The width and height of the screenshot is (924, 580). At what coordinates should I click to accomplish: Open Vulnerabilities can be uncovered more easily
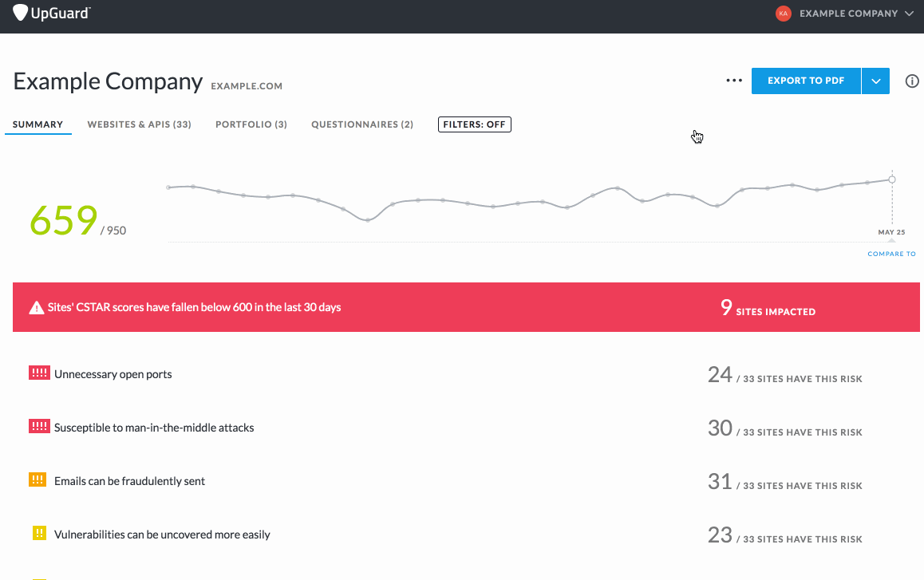click(162, 535)
